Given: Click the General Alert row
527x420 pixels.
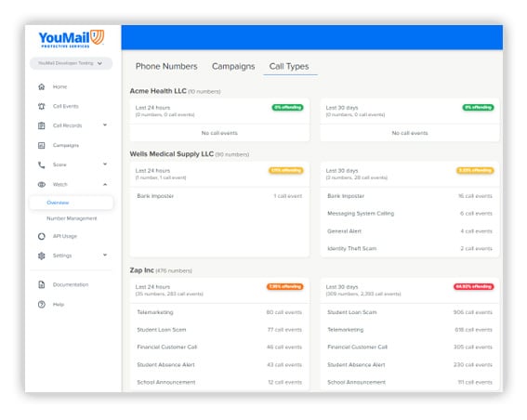Looking at the screenshot, I should [x=410, y=231].
